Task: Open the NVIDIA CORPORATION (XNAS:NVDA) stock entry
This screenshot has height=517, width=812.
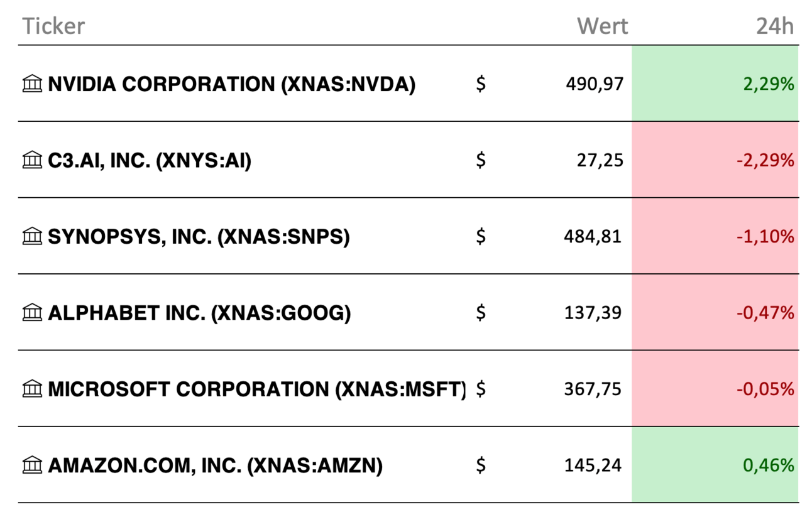Action: [231, 84]
